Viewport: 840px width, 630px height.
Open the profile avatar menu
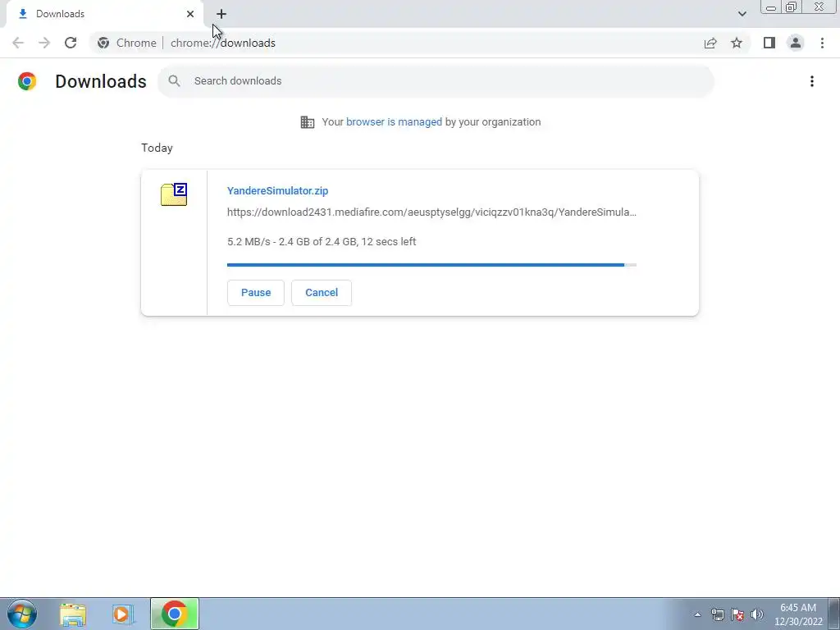click(x=796, y=43)
